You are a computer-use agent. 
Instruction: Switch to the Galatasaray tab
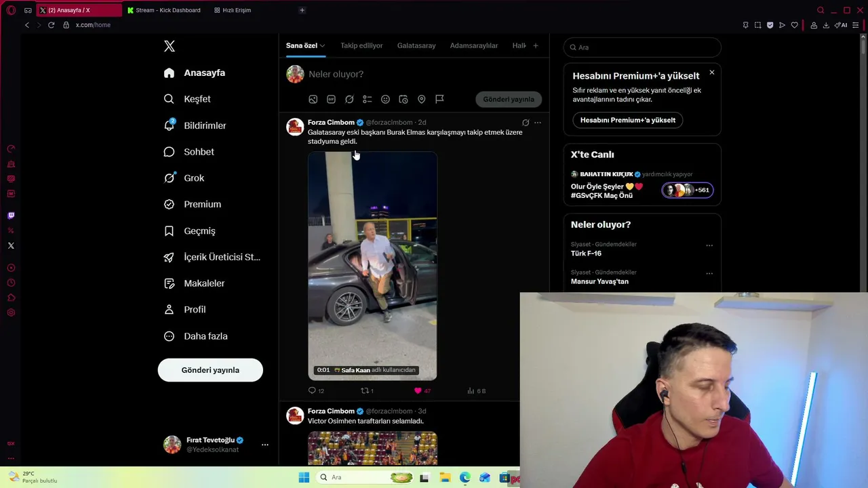[x=416, y=45]
